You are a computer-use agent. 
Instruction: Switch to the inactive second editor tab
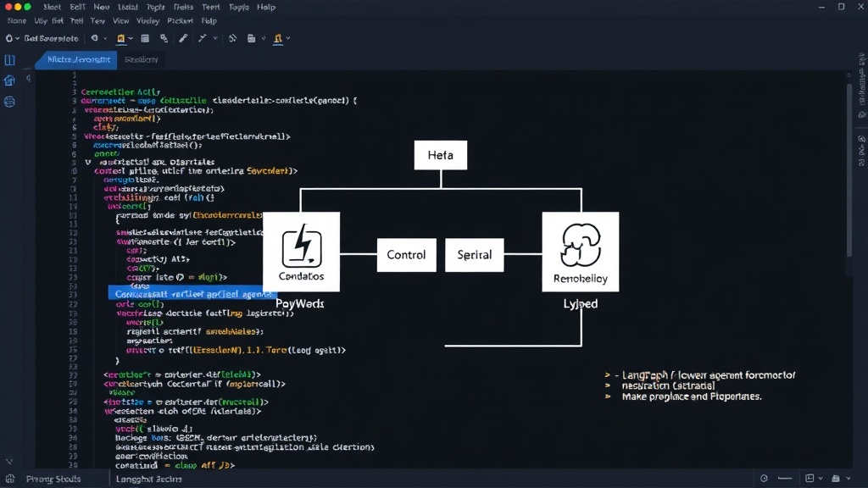[142, 60]
